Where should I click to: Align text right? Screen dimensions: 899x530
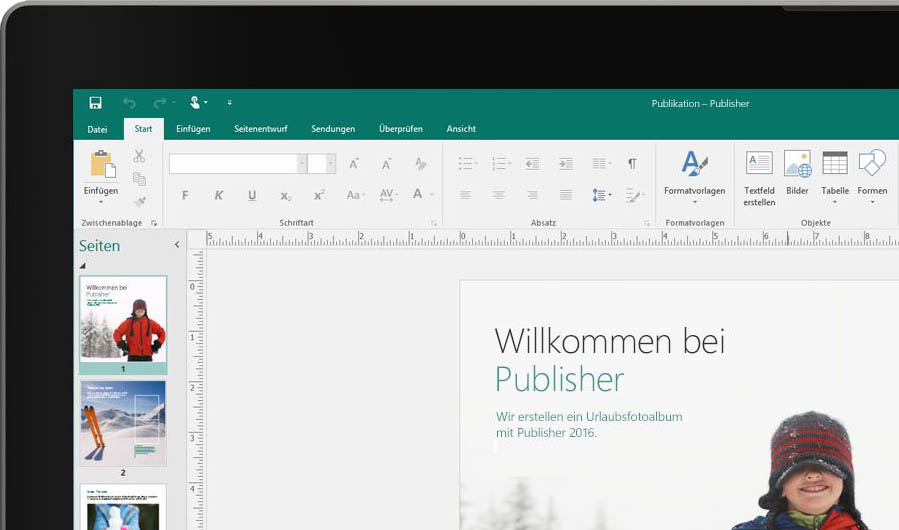coord(532,196)
